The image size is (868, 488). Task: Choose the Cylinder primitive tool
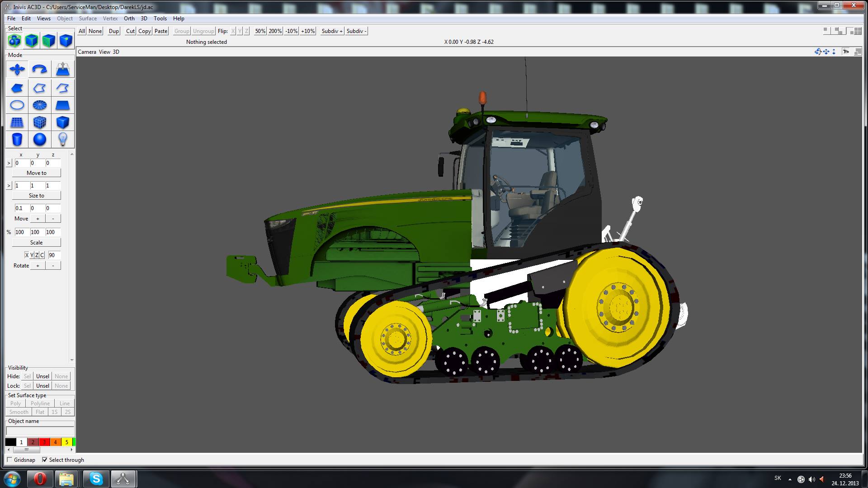pos(17,140)
